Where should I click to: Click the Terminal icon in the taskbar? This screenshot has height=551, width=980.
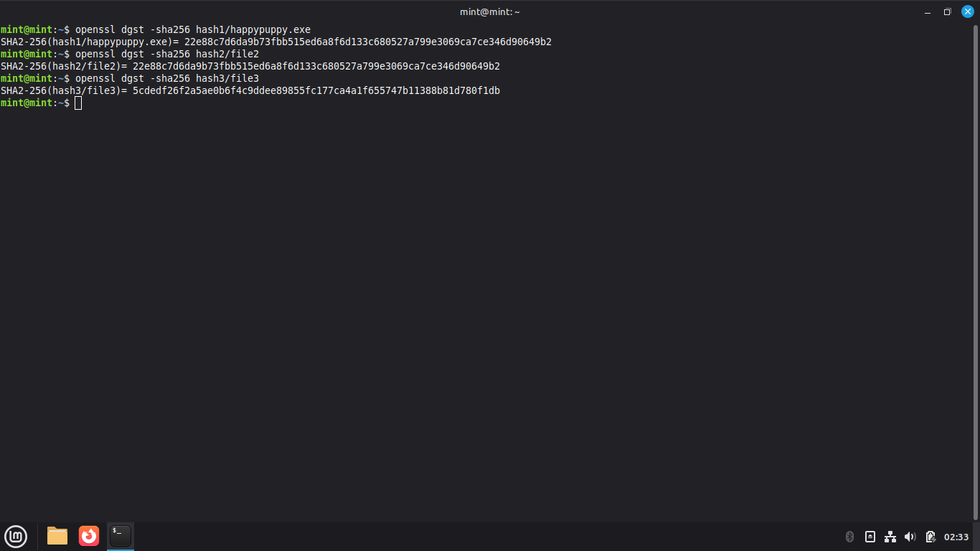pyautogui.click(x=121, y=536)
